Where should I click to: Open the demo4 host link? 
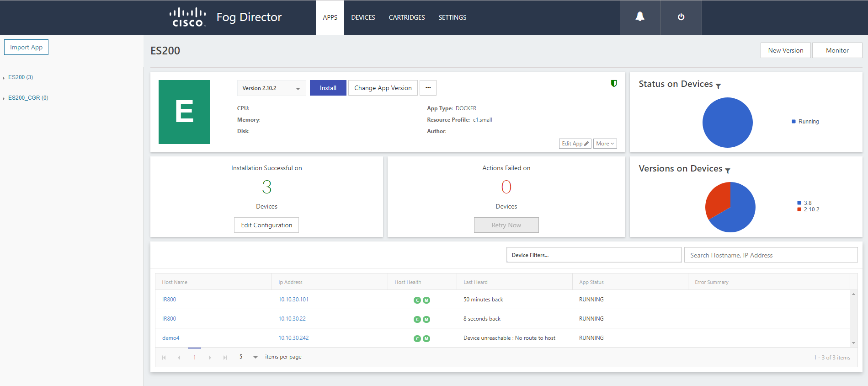(x=170, y=338)
